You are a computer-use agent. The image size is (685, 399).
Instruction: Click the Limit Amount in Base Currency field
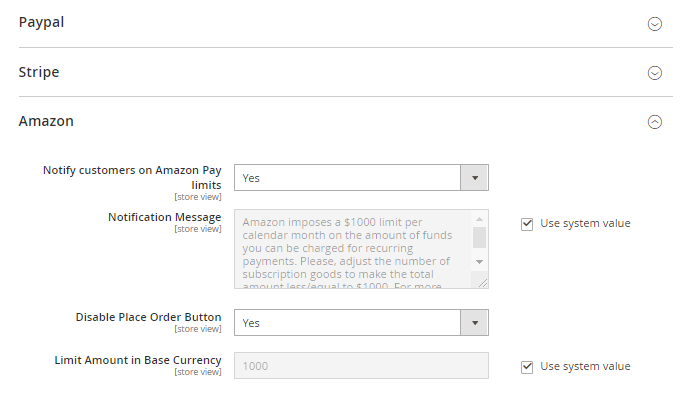361,366
